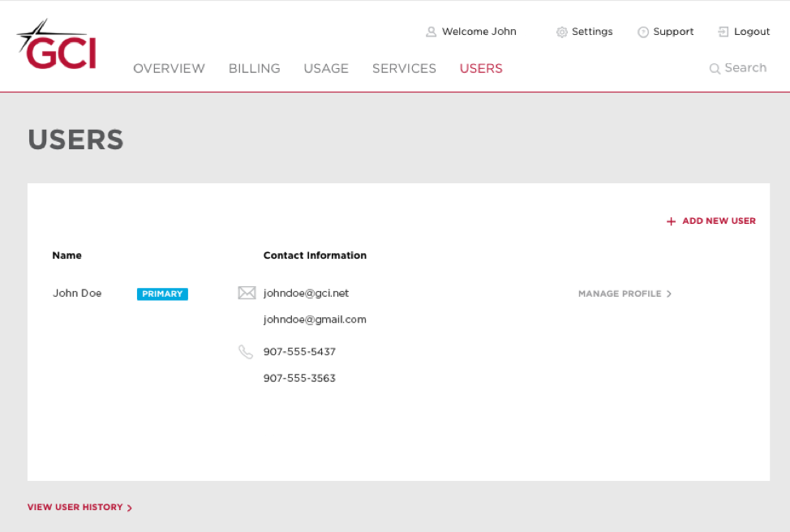
Task: Click the GCI logo
Action: pyautogui.click(x=57, y=45)
